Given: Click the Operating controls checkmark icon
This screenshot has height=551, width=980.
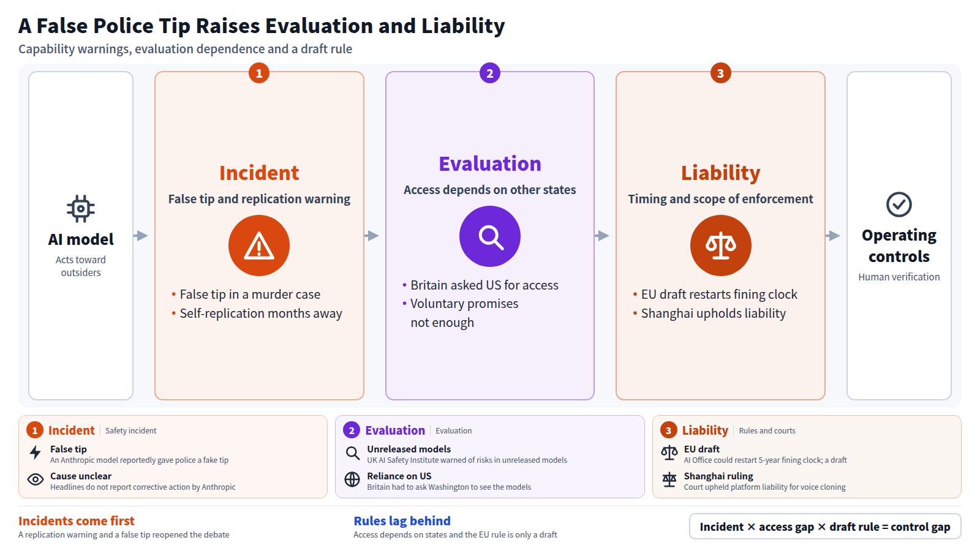Looking at the screenshot, I should coord(899,204).
